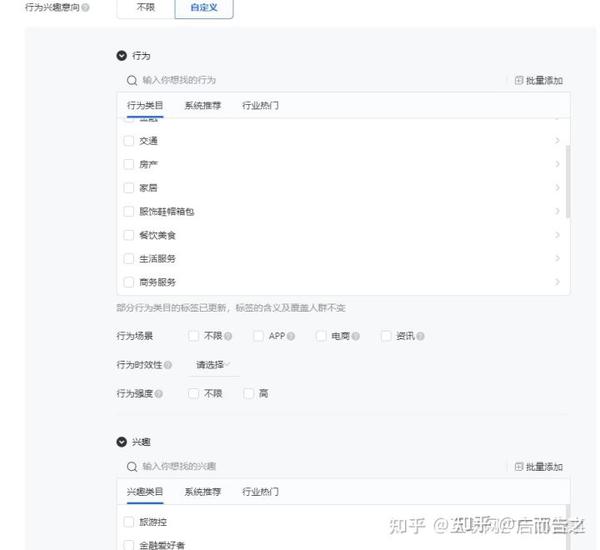Click the search icon in 行为 search box
The height and width of the screenshot is (550, 600).
point(132,80)
